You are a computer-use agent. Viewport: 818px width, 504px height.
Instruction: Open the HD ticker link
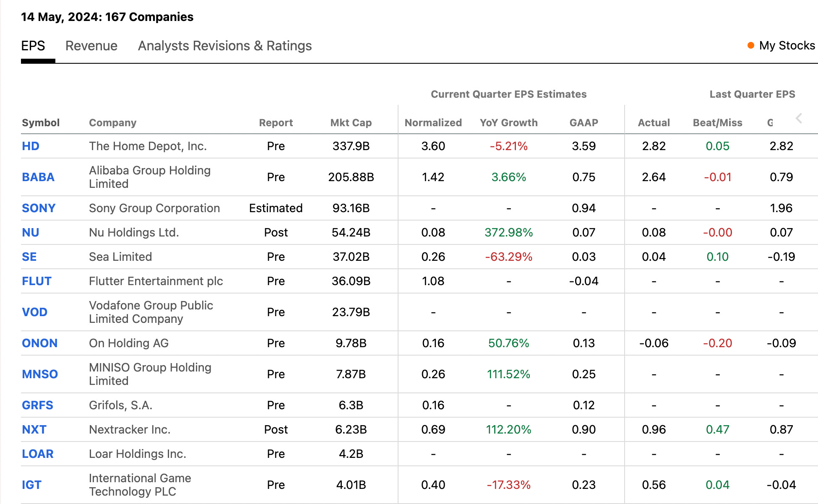click(31, 146)
